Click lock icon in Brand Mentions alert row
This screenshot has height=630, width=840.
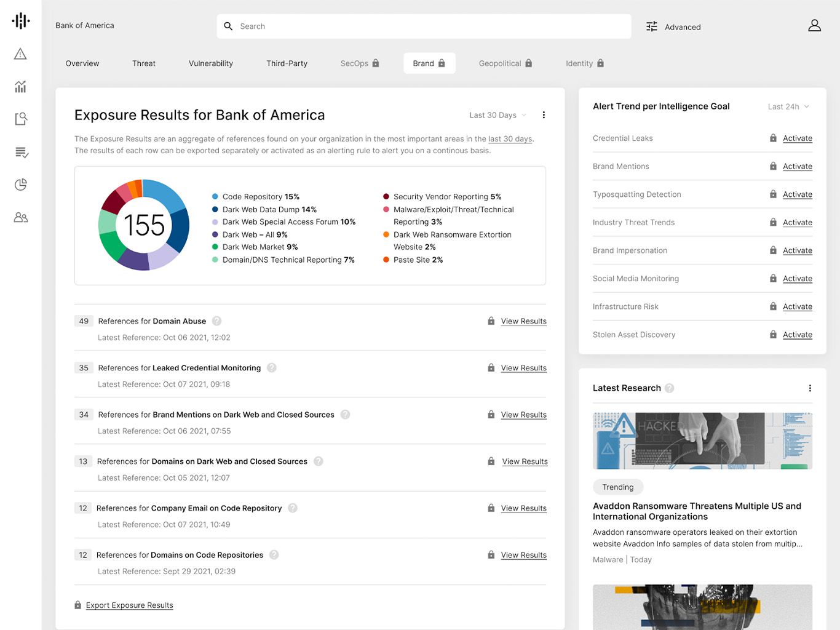click(x=774, y=166)
